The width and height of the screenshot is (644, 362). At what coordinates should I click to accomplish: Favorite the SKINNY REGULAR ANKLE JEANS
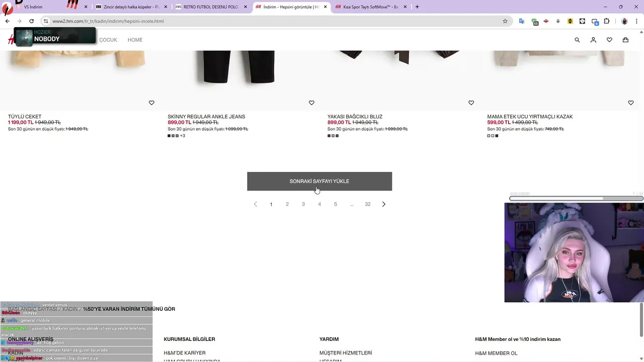point(311,103)
